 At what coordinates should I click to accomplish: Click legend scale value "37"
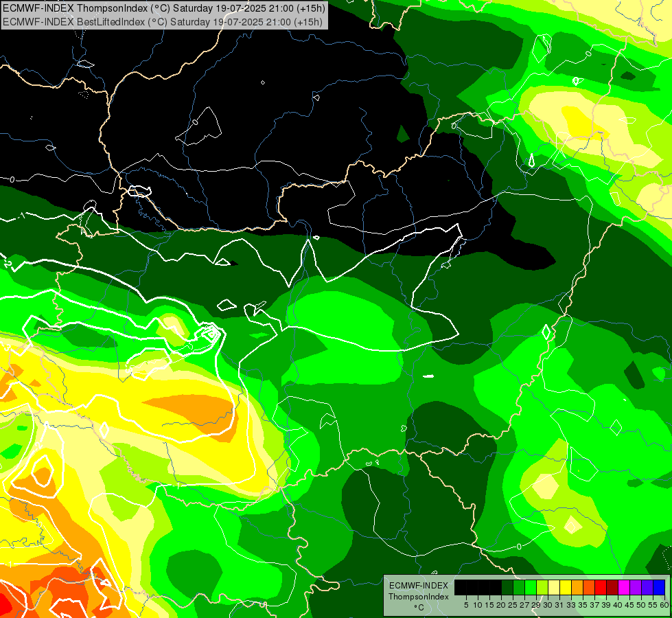pyautogui.click(x=594, y=605)
